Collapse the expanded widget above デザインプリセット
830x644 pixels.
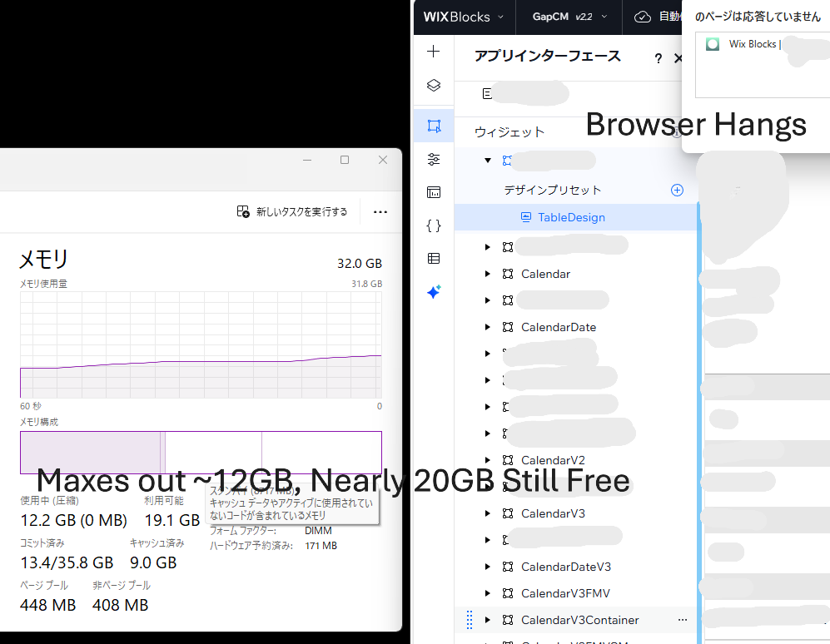(488, 160)
